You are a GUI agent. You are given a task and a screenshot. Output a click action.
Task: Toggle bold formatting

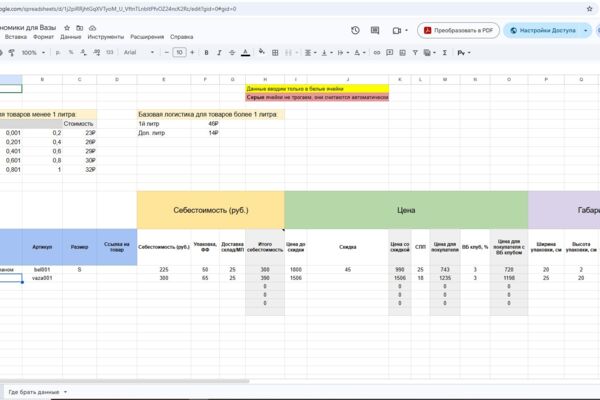[x=206, y=52]
